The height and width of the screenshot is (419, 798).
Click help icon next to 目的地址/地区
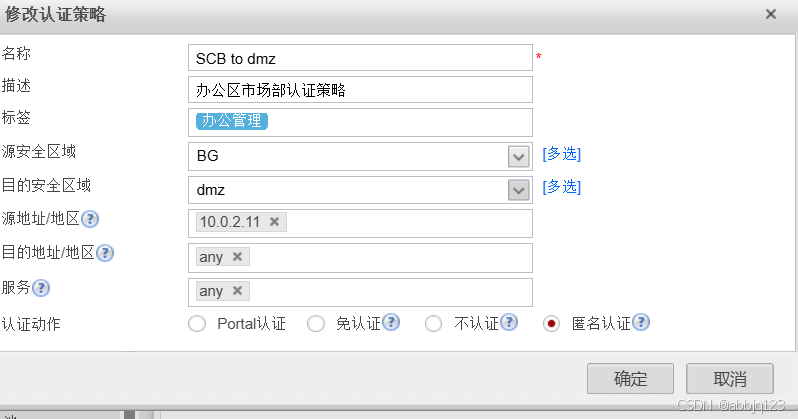(x=104, y=254)
